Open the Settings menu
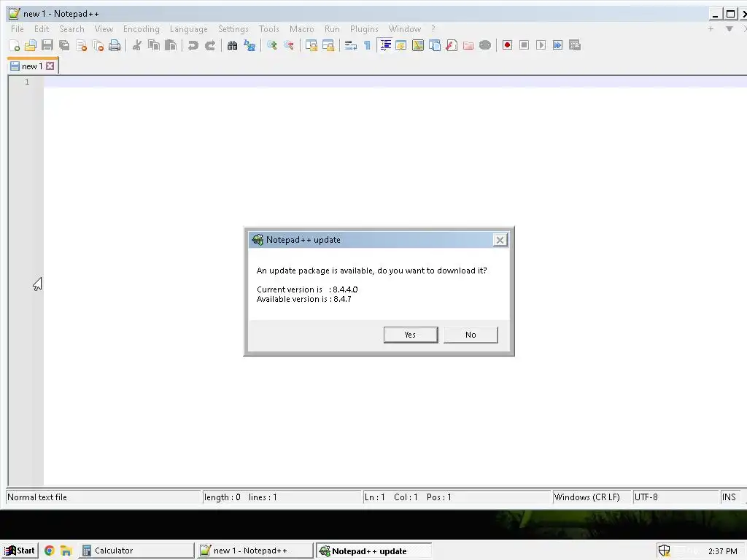The width and height of the screenshot is (747, 560). tap(233, 29)
